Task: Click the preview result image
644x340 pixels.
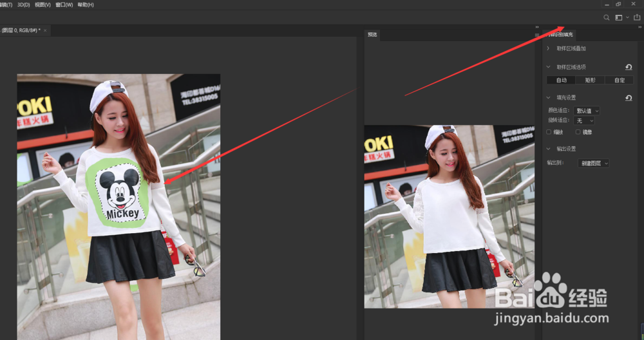Action: click(450, 216)
